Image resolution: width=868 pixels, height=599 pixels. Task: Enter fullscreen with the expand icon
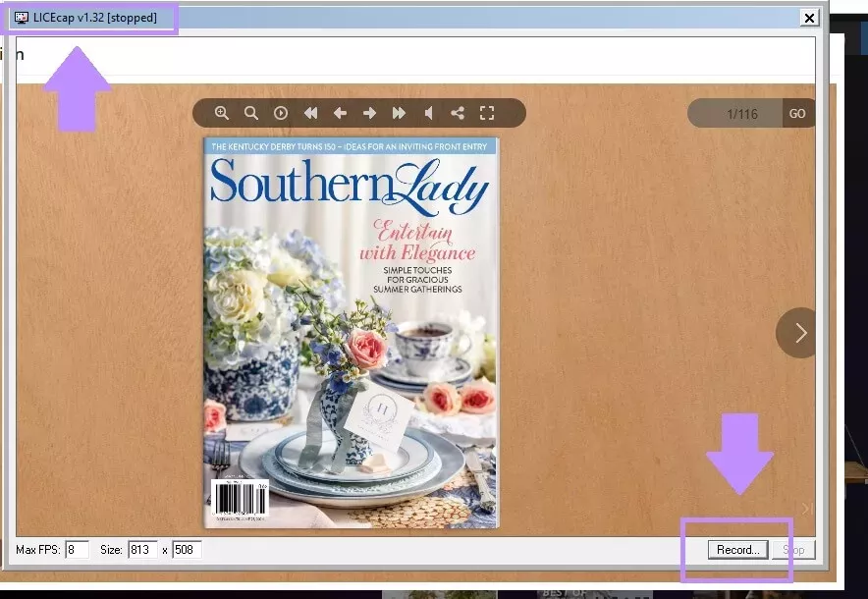tap(487, 113)
